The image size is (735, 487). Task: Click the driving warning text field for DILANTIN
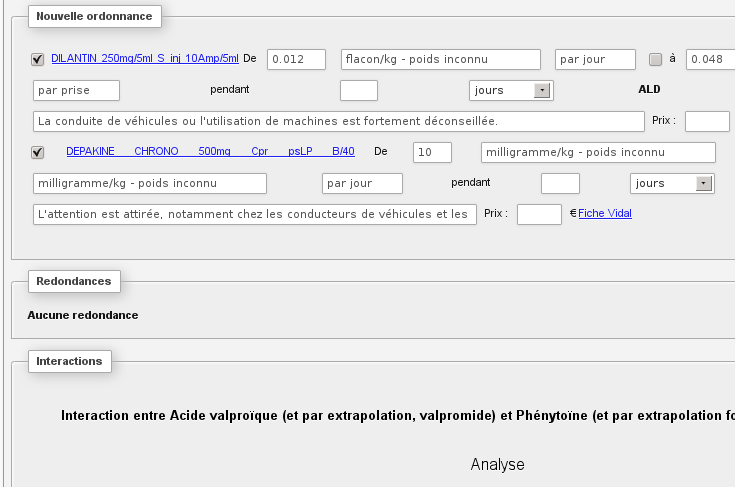[x=338, y=121]
